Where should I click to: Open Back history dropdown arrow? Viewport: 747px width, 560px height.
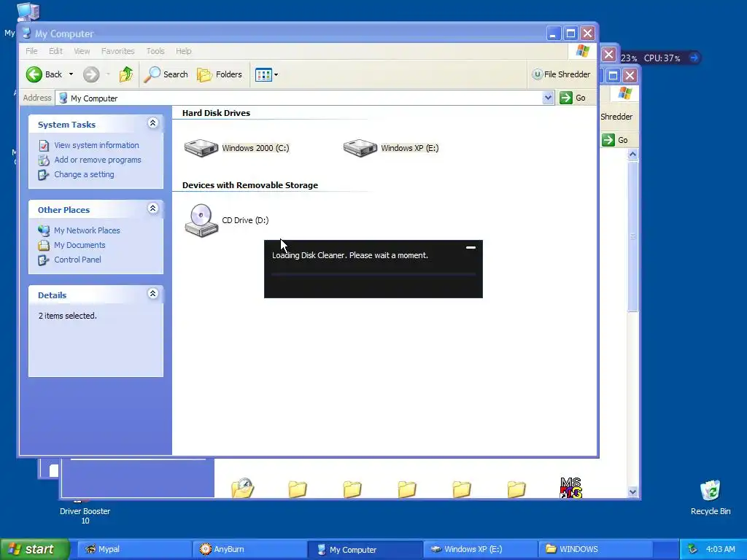(71, 74)
